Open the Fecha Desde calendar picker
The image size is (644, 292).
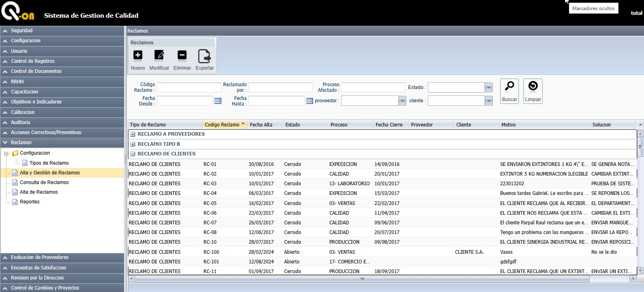(218, 101)
